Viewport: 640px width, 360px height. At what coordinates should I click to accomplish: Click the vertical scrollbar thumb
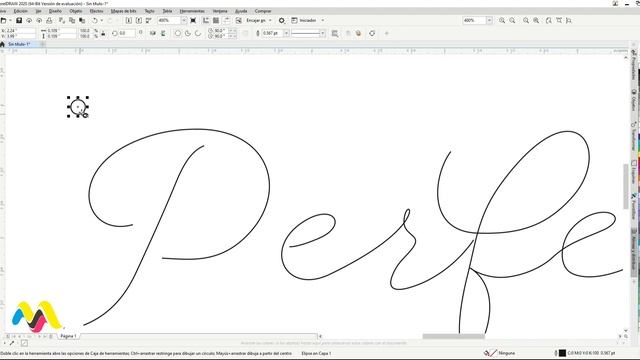coord(626,187)
